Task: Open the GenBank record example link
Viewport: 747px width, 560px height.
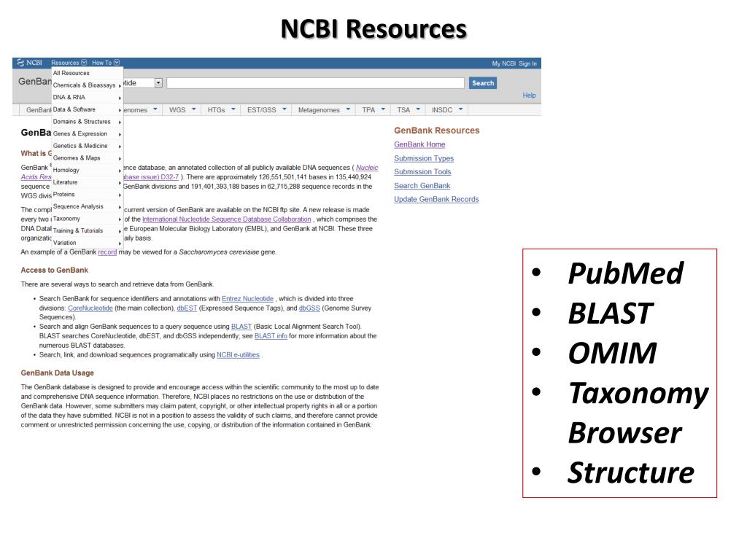Action: pyautogui.click(x=107, y=252)
